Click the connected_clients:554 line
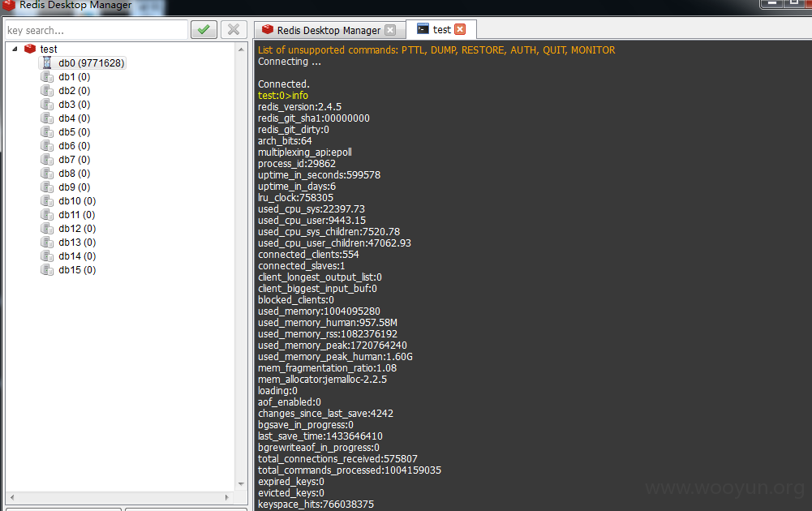Screen dimensions: 812x511 coord(308,254)
